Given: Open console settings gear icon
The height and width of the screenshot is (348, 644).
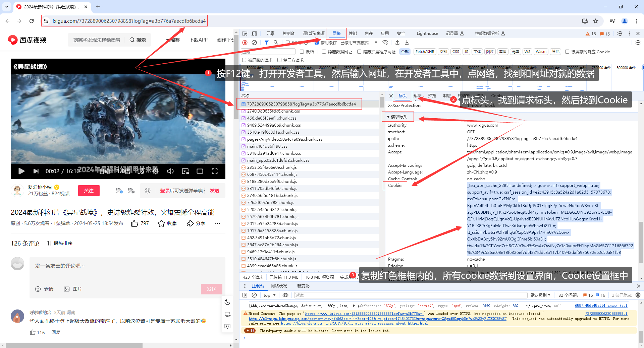Looking at the screenshot, I should pyautogui.click(x=638, y=295).
